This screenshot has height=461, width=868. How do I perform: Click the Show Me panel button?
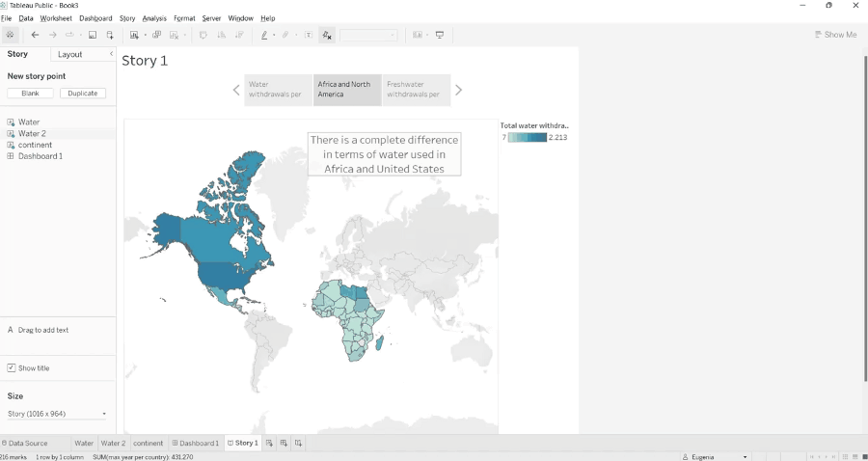click(836, 35)
